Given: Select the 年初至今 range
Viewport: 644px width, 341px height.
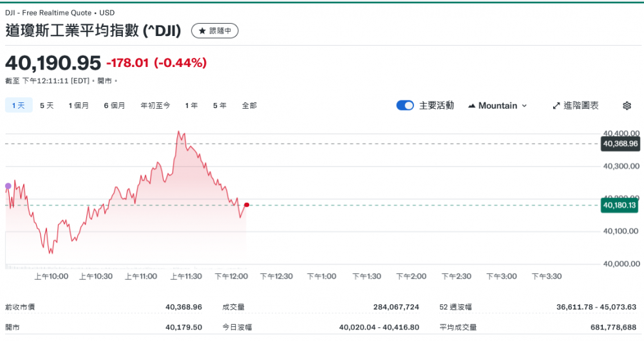Looking at the screenshot, I should tap(155, 106).
